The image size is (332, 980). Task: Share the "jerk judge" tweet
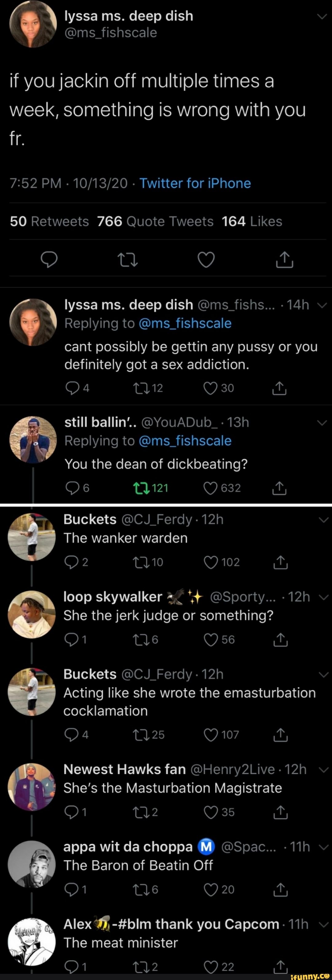280,639
